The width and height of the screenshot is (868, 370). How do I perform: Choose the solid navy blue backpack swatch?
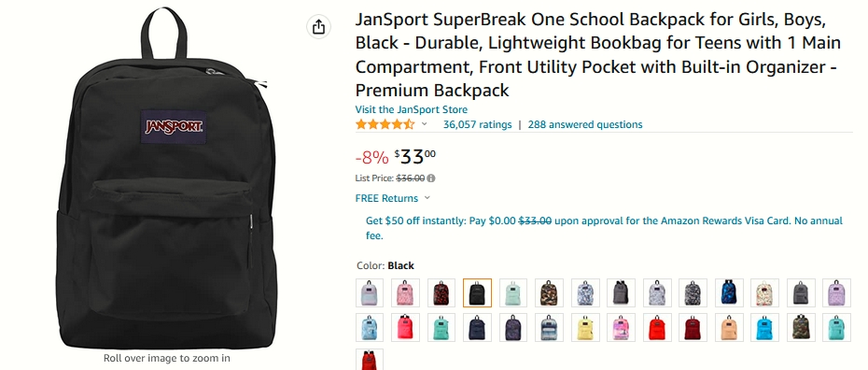[x=477, y=327]
